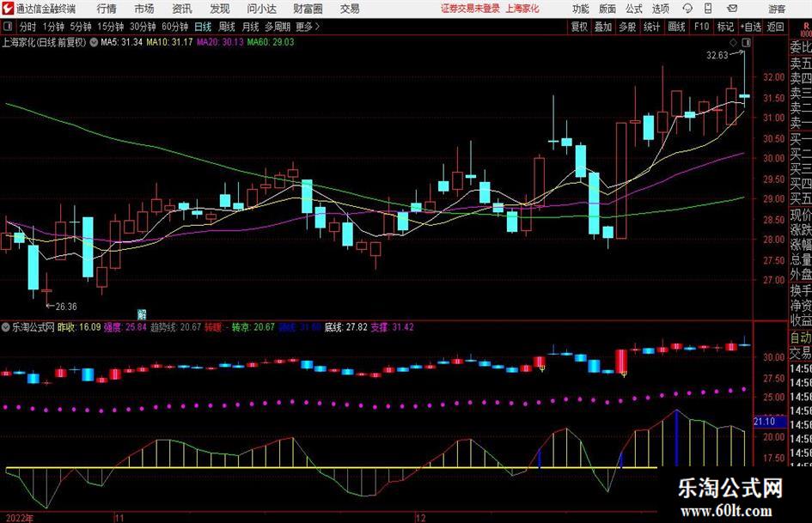Toggle the left panel icon beside 分时
Viewport: 812px width, 523px height.
tap(8, 27)
